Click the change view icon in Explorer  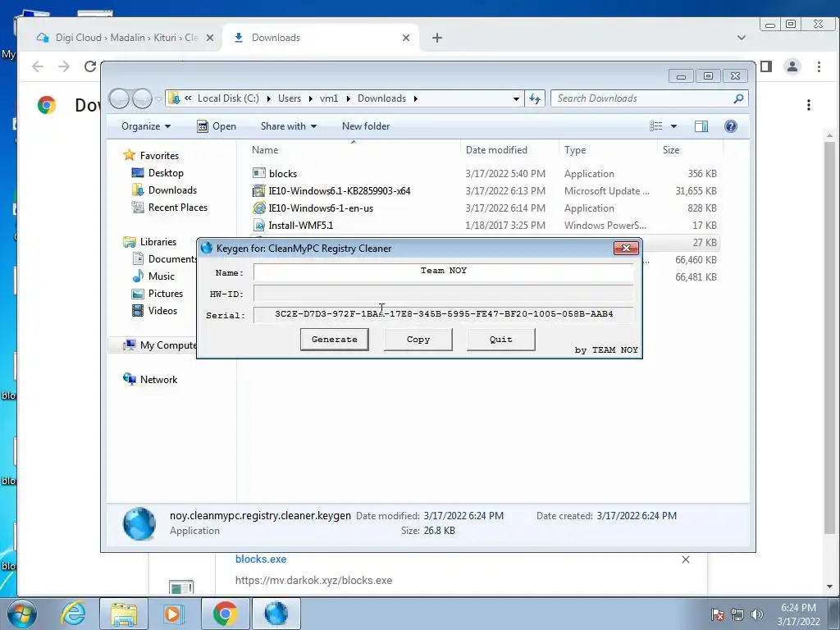pos(655,126)
